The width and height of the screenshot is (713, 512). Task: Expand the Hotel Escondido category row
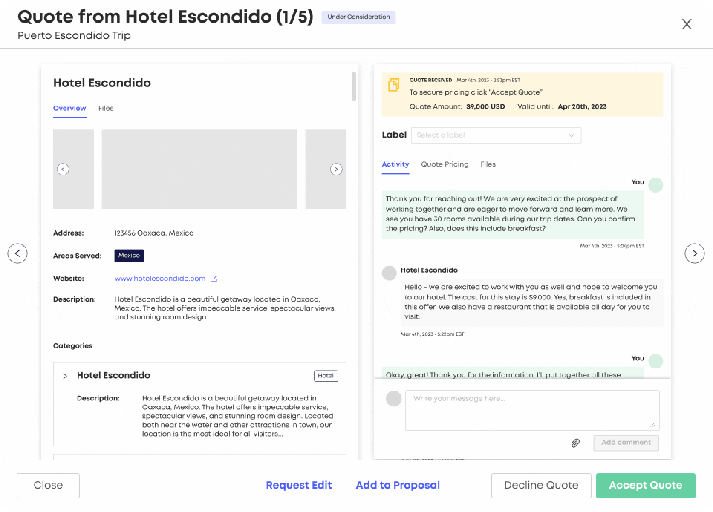click(x=65, y=376)
